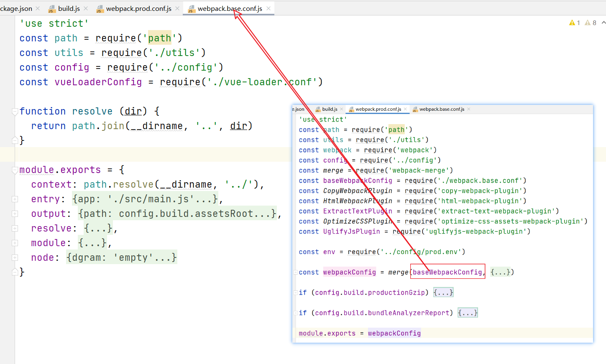Toggle fold marker beside productionGzip if statement

pyautogui.click(x=295, y=293)
